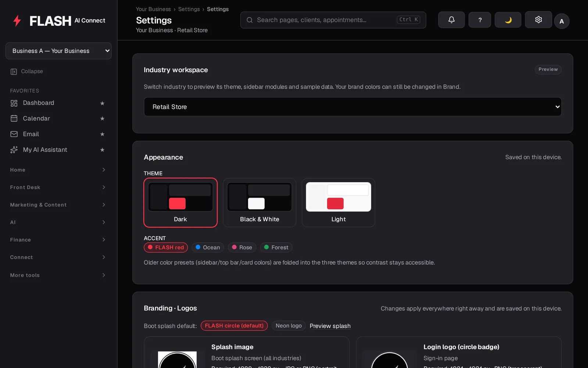The height and width of the screenshot is (368, 588).
Task: Click the FLASH lightning bolt logo
Action: coord(17,21)
